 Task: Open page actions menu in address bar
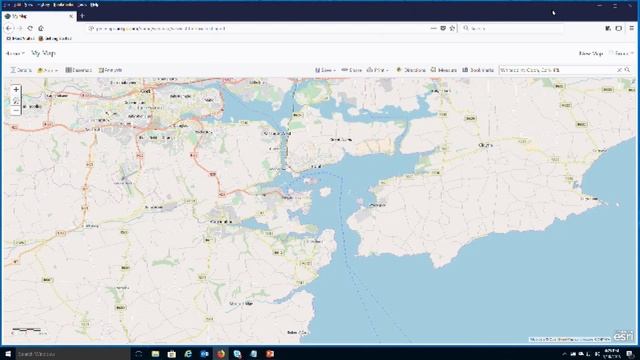433,28
